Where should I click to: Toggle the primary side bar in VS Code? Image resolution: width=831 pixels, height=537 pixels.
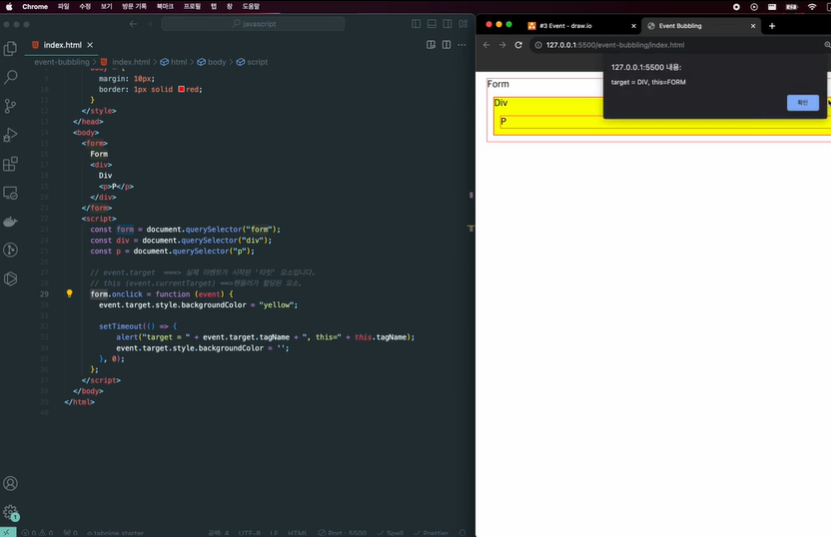(x=416, y=24)
